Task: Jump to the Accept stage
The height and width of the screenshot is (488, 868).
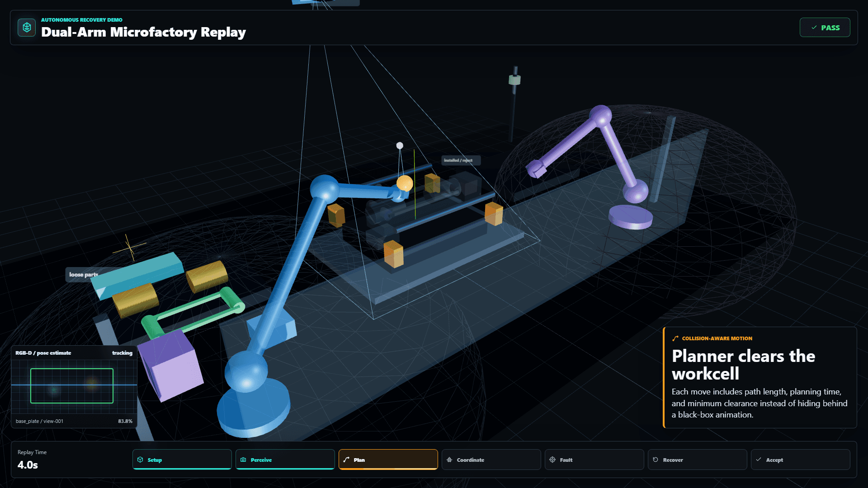Action: click(x=801, y=460)
